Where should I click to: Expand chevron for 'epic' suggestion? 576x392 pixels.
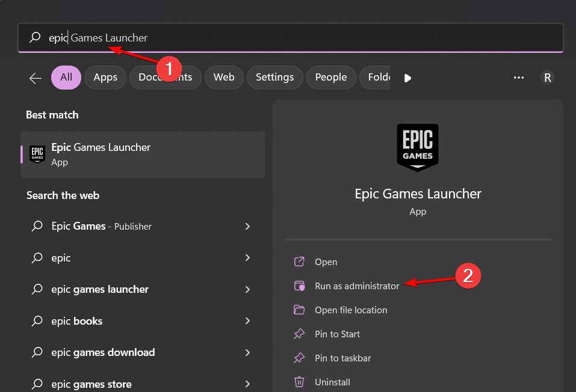[x=247, y=258]
